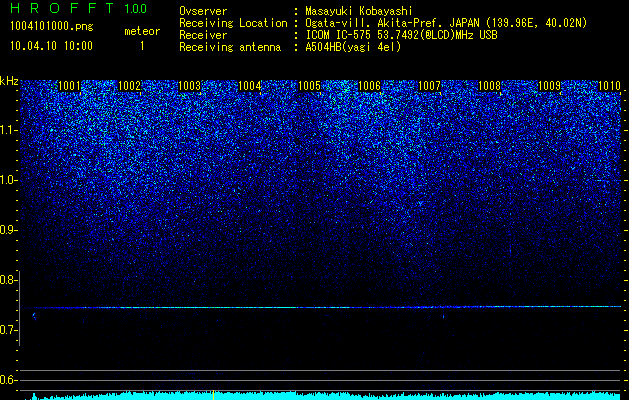
Task: Click the 1.1 frequency axis label
Action: (x=9, y=130)
